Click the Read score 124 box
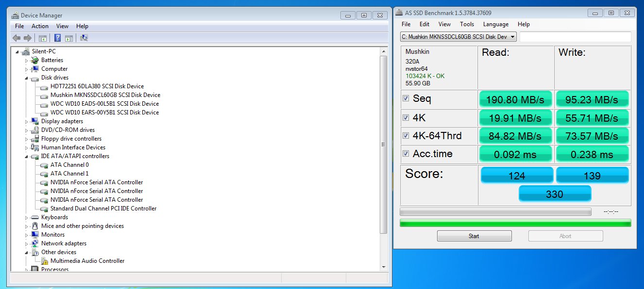This screenshot has height=289, width=644. pos(517,176)
